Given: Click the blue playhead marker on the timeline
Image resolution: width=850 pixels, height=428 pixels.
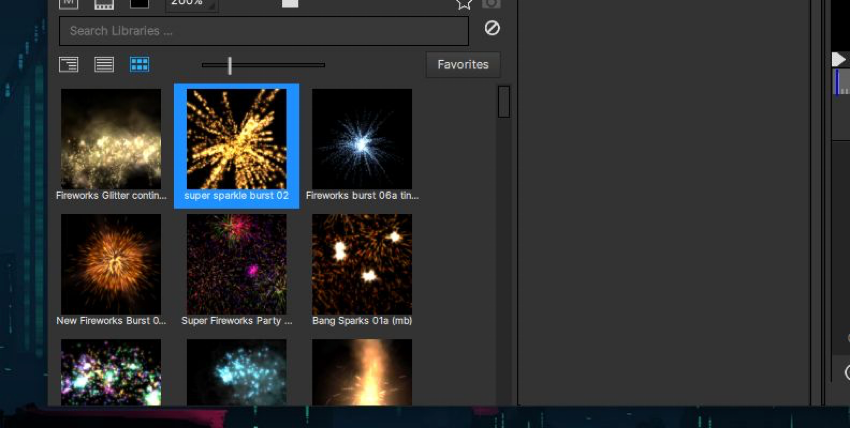Looking at the screenshot, I should click(x=837, y=82).
